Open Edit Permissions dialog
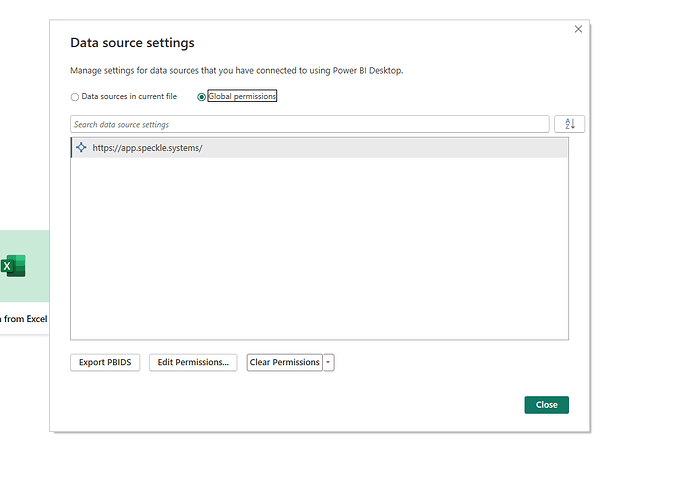 [193, 363]
